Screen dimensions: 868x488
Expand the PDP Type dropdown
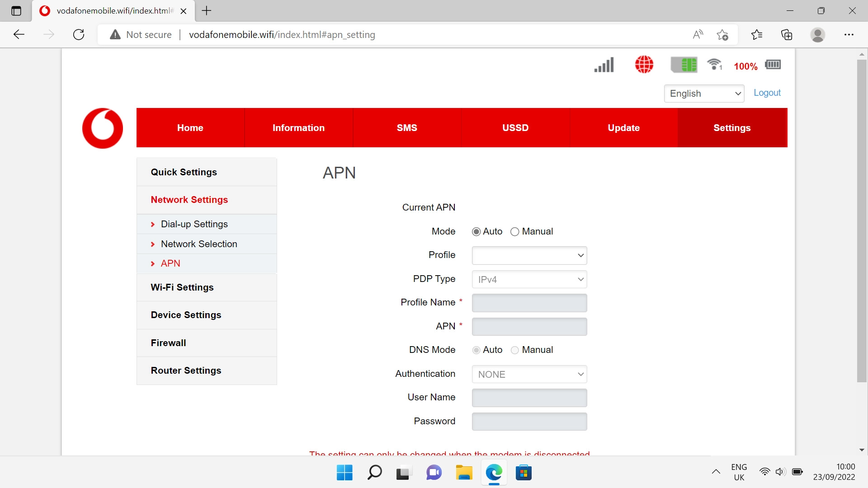tap(529, 279)
